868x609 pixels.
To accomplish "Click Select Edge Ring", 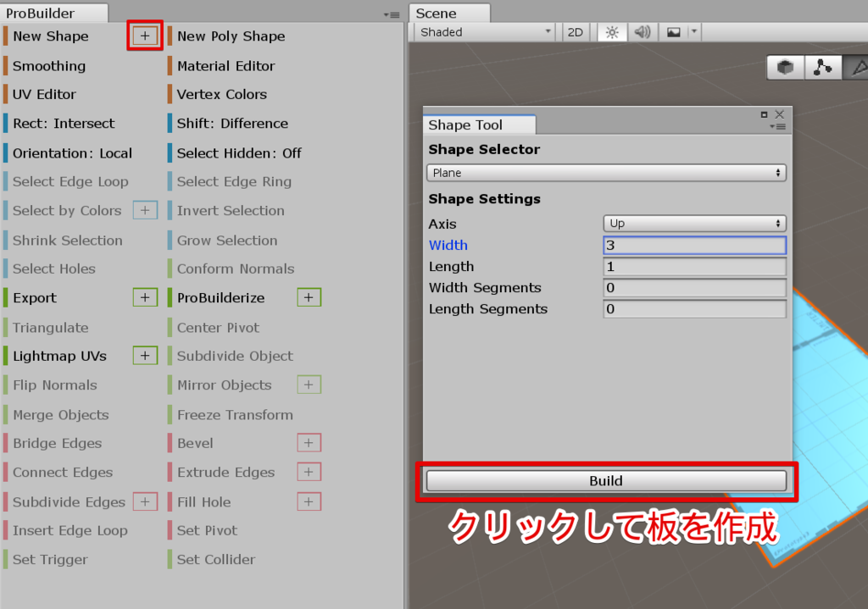I will coord(234,181).
